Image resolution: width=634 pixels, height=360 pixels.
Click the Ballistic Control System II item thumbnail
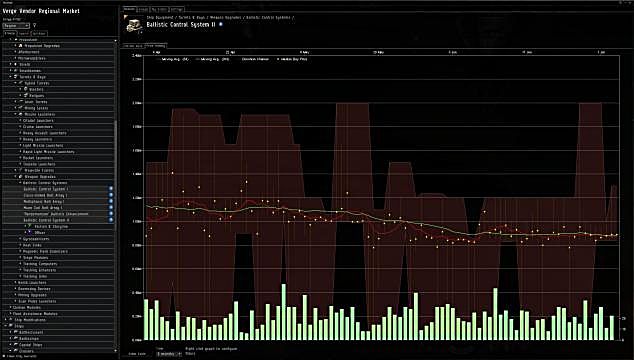click(134, 25)
